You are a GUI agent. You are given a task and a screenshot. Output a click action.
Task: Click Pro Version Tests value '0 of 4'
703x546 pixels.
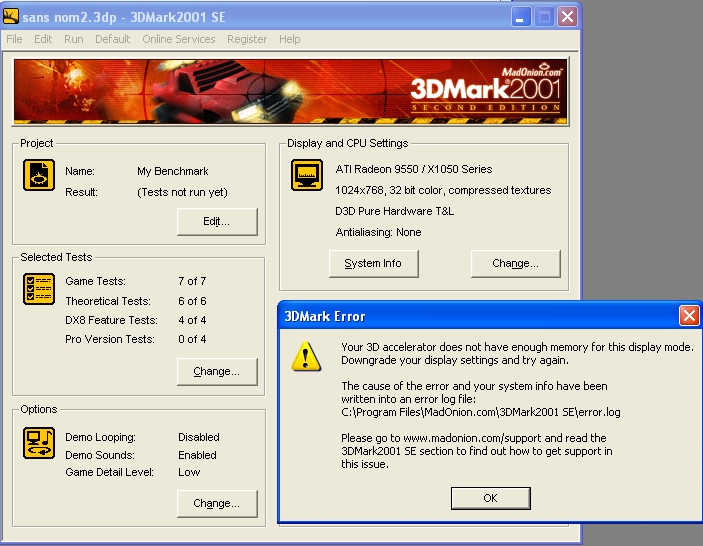click(192, 339)
